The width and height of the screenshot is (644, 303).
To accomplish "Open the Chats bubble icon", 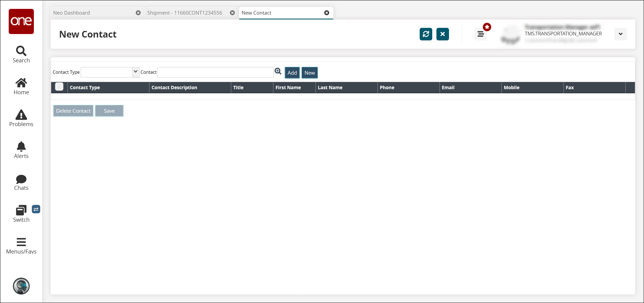I will tap(21, 182).
